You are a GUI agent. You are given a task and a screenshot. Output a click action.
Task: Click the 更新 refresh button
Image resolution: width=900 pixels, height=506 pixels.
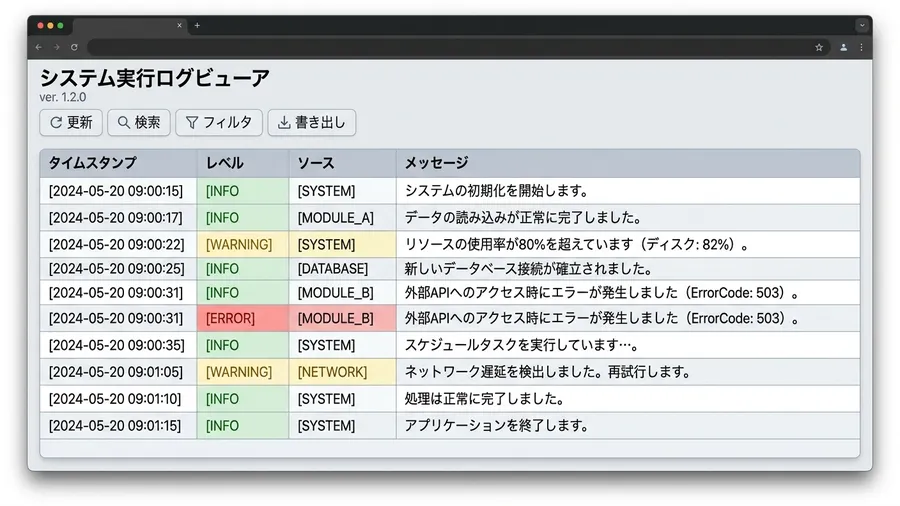point(71,122)
